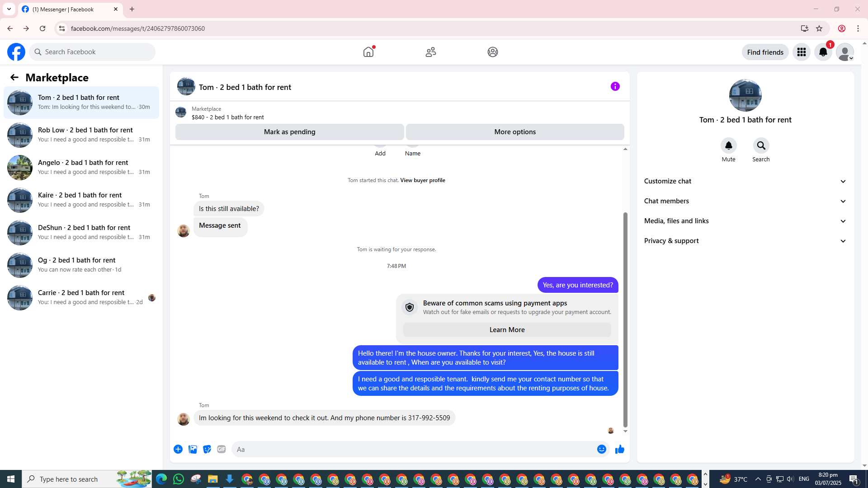The height and width of the screenshot is (488, 868).
Task: Search in conversation with magnifier icon
Action: (761, 145)
